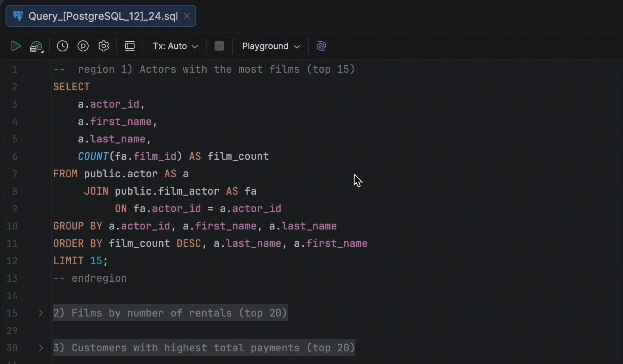623x364 pixels.
Task: Click the PostgreSQL elephant file icon in tab
Action: [18, 16]
